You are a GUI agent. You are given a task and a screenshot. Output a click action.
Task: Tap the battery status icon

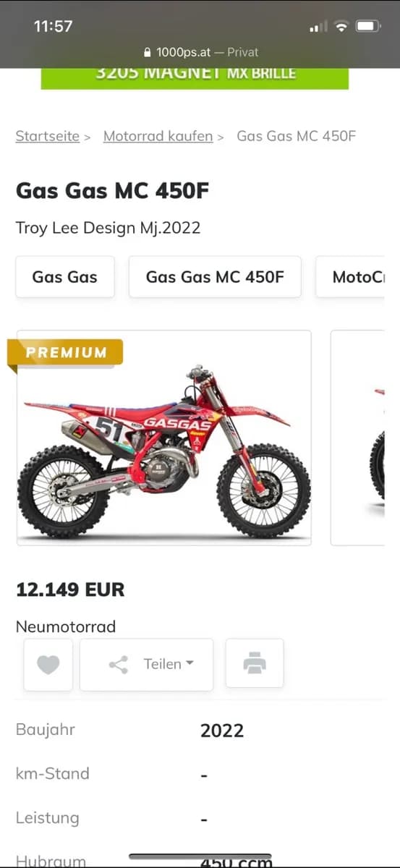click(x=368, y=27)
